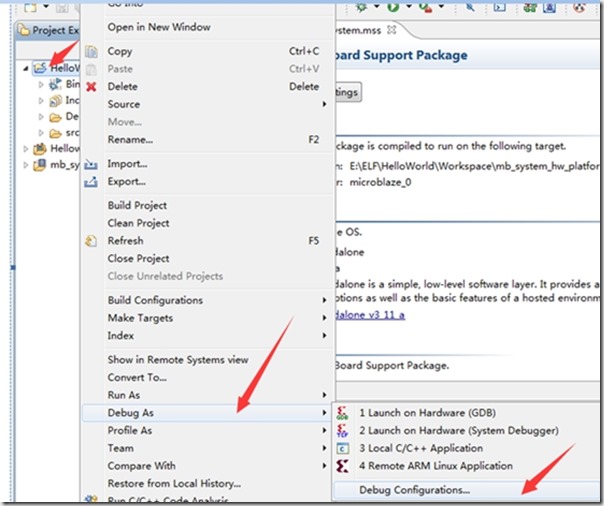604x506 pixels.
Task: Choose Build Project from context menu
Action: pos(138,205)
